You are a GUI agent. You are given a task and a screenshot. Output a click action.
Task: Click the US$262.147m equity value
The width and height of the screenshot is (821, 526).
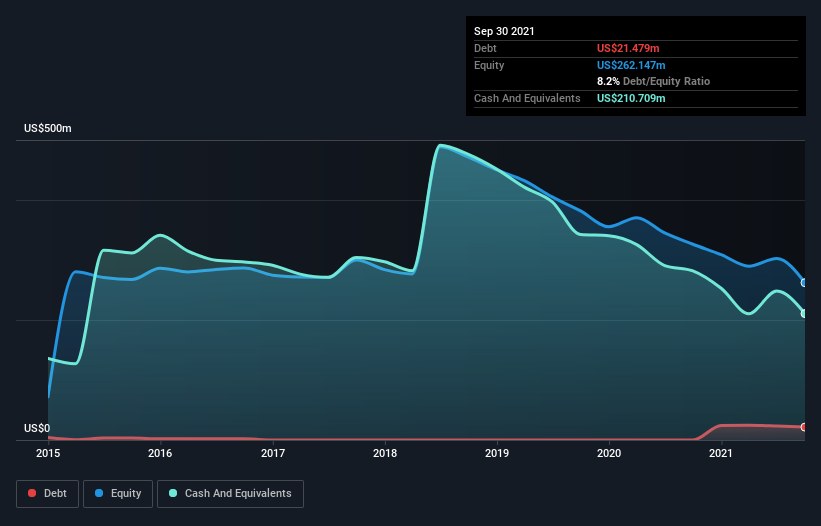tap(631, 65)
